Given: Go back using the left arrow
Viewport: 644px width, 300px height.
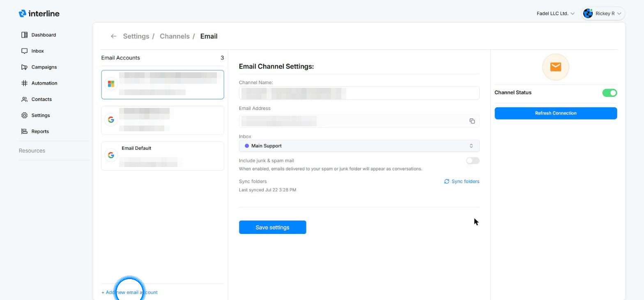Looking at the screenshot, I should (113, 36).
